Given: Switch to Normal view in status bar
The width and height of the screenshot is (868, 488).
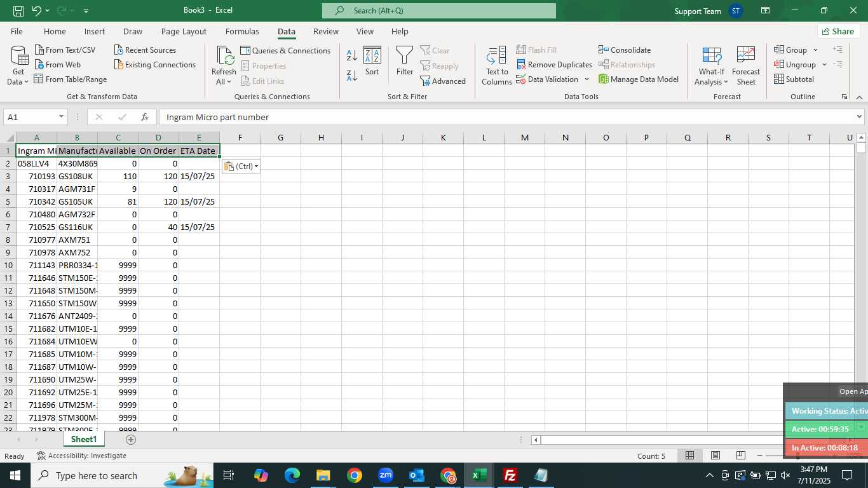Looking at the screenshot, I should tap(689, 456).
